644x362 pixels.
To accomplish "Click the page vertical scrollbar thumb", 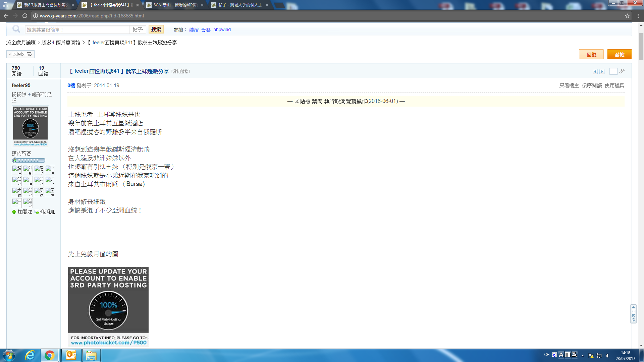I will [x=641, y=47].
